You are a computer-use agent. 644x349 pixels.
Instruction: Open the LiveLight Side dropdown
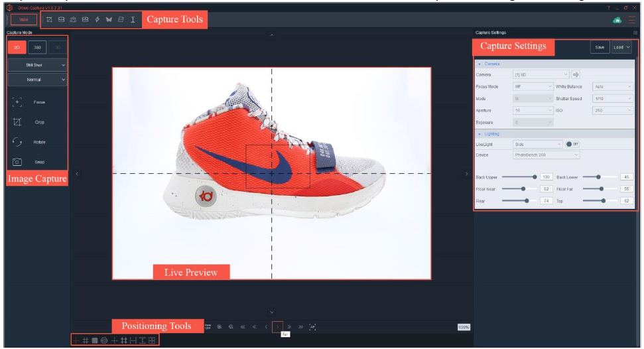537,144
